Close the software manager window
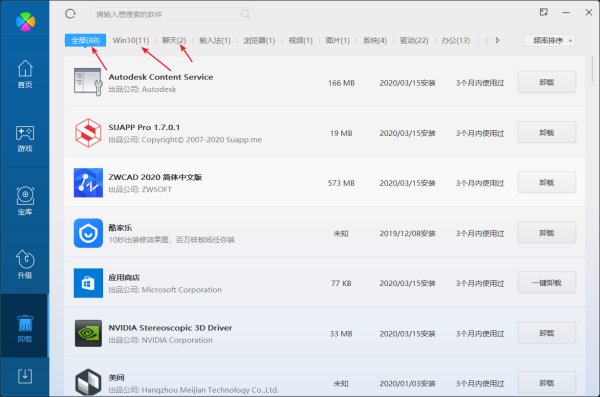Screen dimensions: 600x397 click(589, 13)
